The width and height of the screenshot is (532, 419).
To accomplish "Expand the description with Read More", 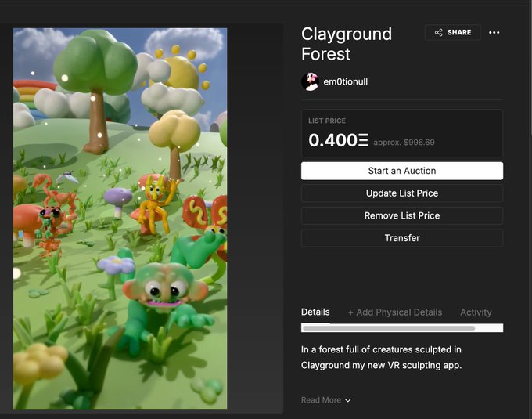I will (326, 400).
